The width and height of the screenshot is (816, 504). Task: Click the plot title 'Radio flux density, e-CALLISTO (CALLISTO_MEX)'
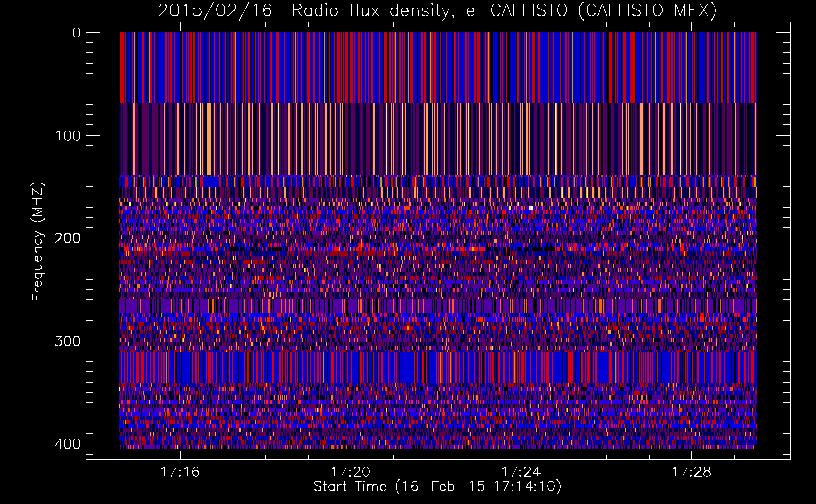503,10
